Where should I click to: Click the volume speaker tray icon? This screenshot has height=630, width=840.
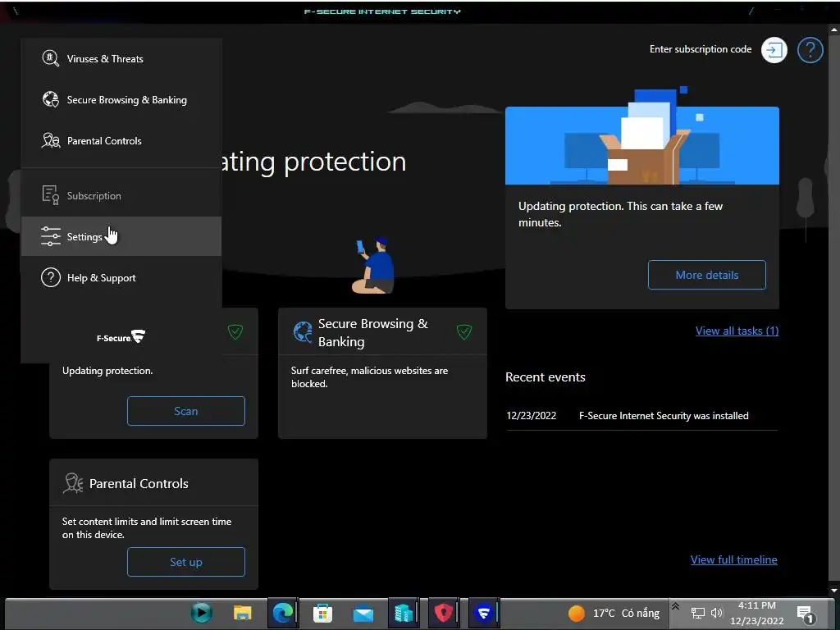717,612
